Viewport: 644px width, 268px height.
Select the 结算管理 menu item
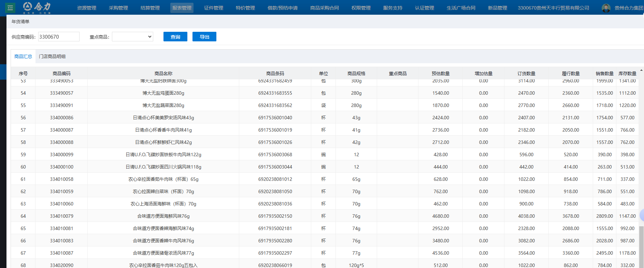pyautogui.click(x=150, y=8)
